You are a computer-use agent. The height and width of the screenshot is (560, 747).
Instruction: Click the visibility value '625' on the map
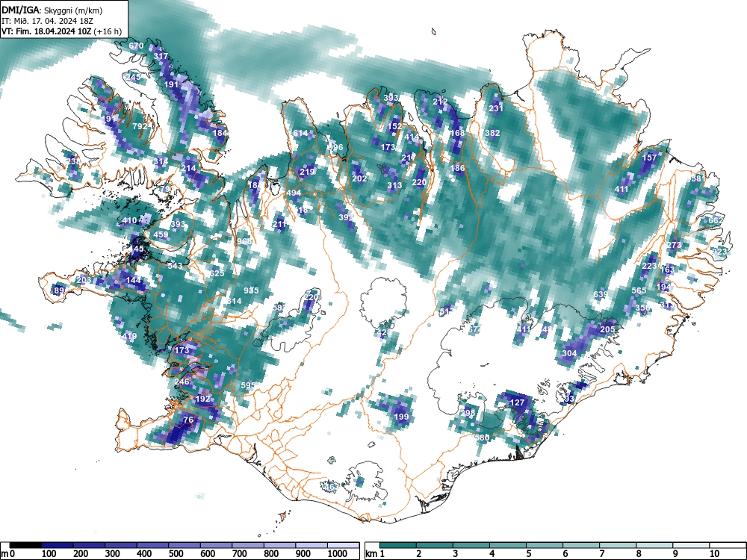click(217, 273)
